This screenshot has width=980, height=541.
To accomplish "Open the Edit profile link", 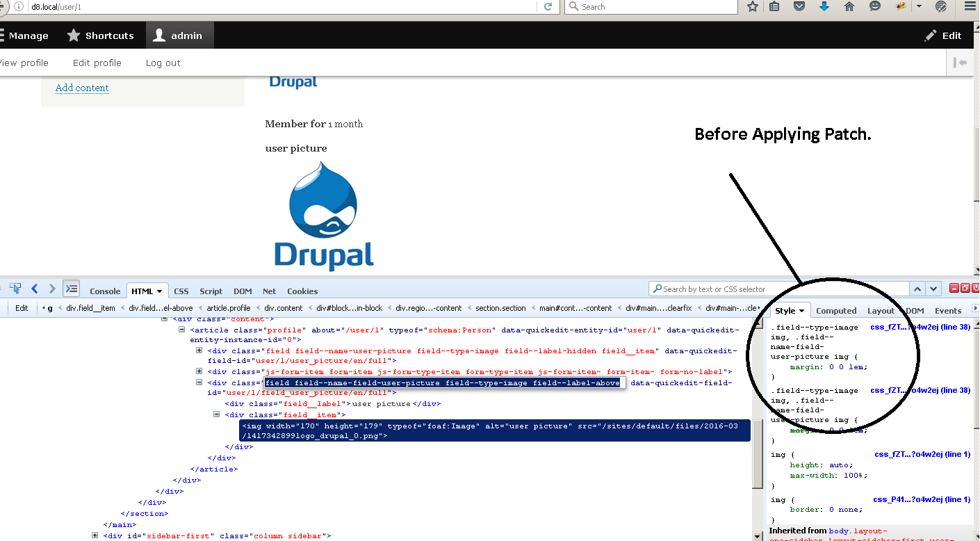I will 97,63.
